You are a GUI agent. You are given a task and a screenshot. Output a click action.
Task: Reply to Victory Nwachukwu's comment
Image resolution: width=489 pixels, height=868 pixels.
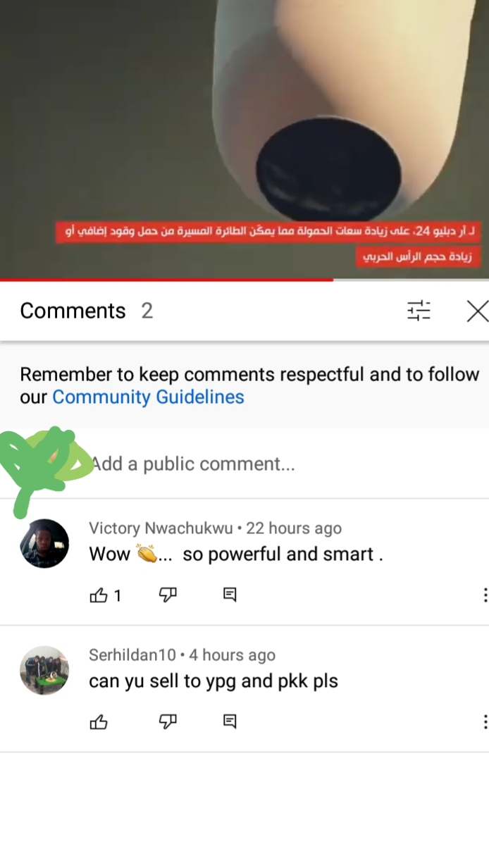click(230, 595)
